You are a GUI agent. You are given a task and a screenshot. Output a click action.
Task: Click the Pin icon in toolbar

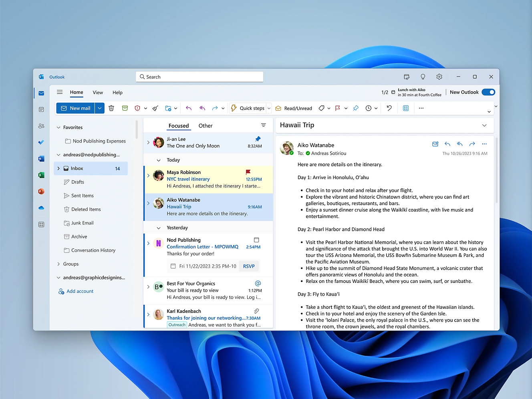356,108
